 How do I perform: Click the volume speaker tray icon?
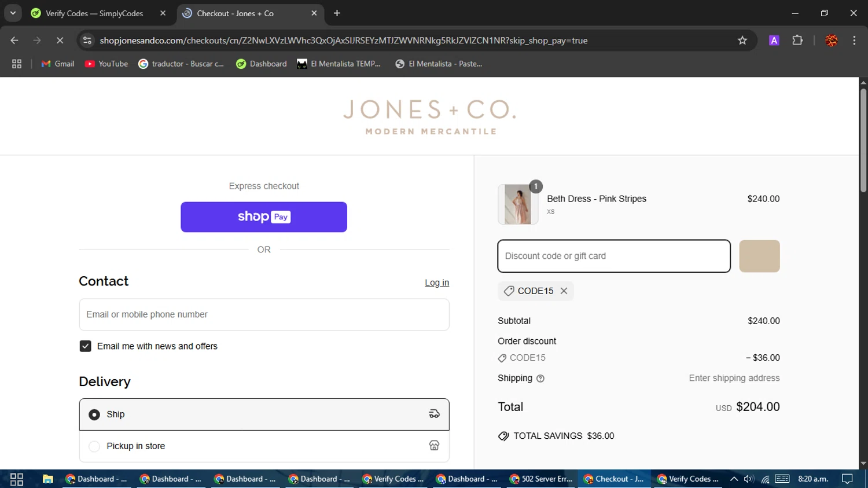tap(749, 479)
